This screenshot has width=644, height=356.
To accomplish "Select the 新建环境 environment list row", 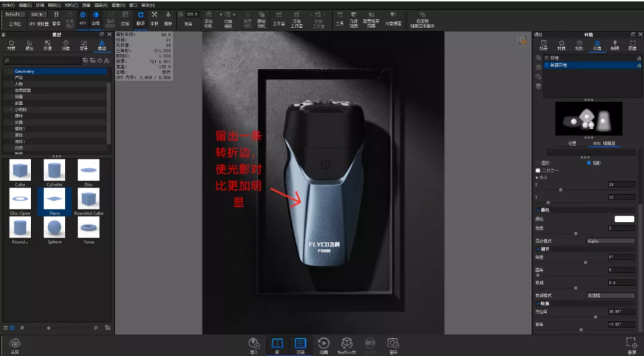I will (592, 65).
